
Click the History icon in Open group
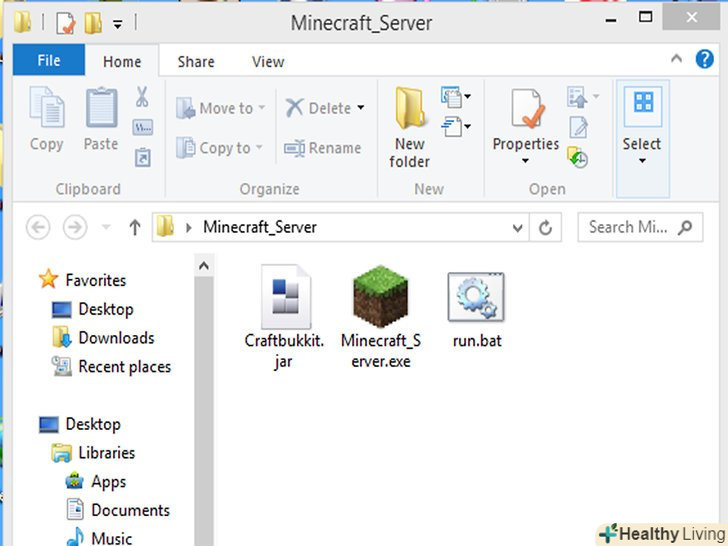click(578, 157)
